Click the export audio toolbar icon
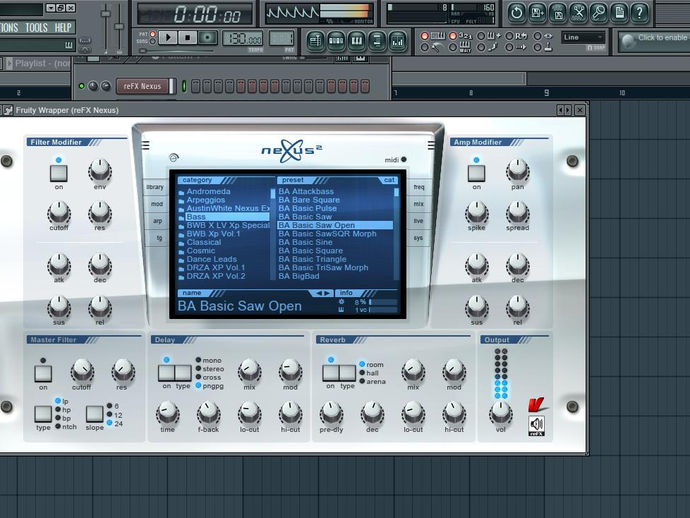The width and height of the screenshot is (690, 518). click(558, 13)
